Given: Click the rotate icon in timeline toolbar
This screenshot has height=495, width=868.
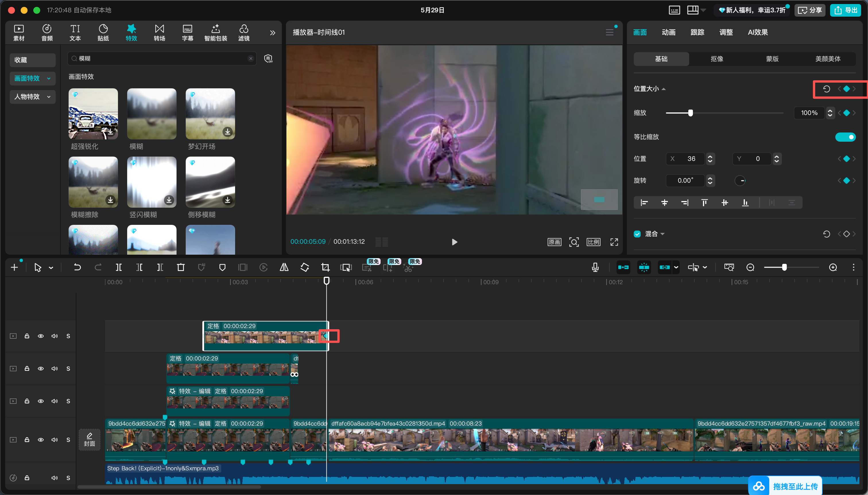Looking at the screenshot, I should point(305,268).
